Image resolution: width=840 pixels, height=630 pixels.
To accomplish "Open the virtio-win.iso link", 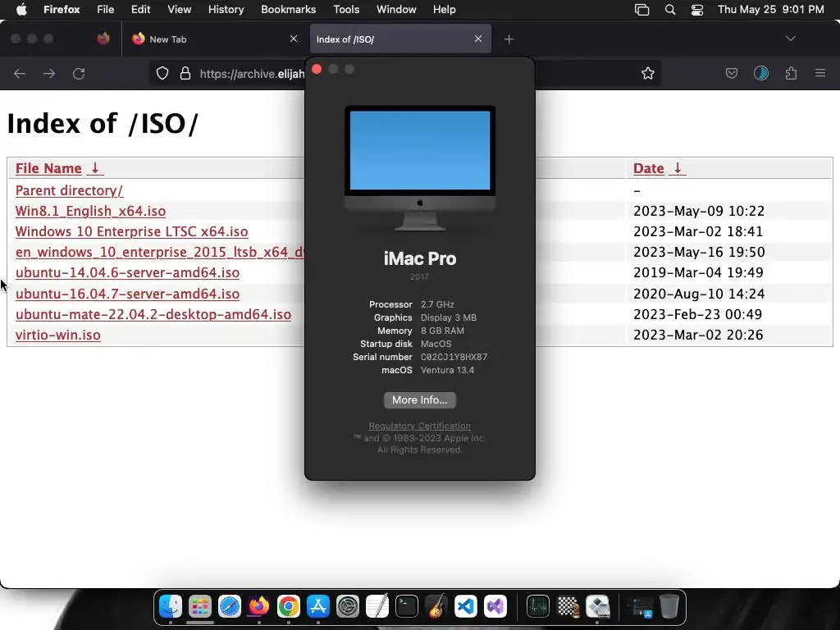I will [58, 335].
